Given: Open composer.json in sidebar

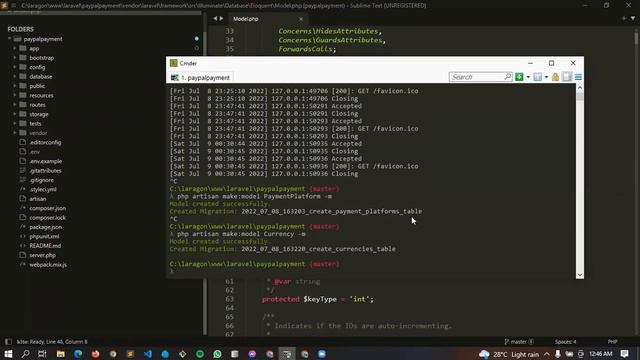Looking at the screenshot, I should coord(47,208).
